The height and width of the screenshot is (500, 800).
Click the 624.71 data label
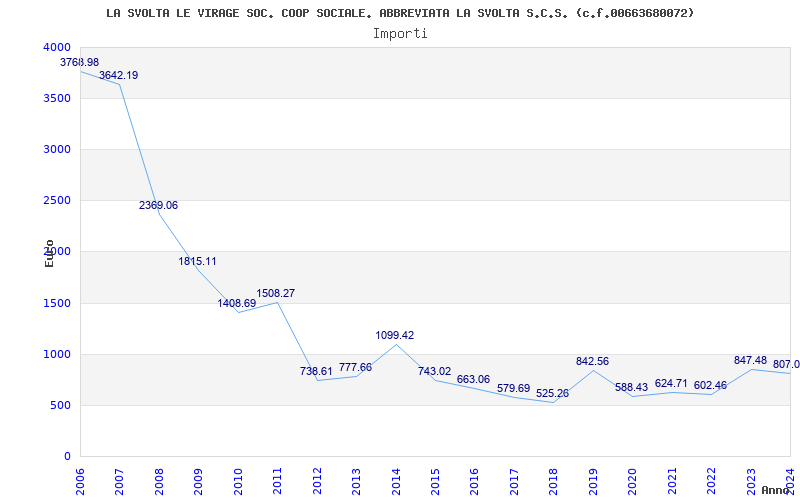point(671,384)
